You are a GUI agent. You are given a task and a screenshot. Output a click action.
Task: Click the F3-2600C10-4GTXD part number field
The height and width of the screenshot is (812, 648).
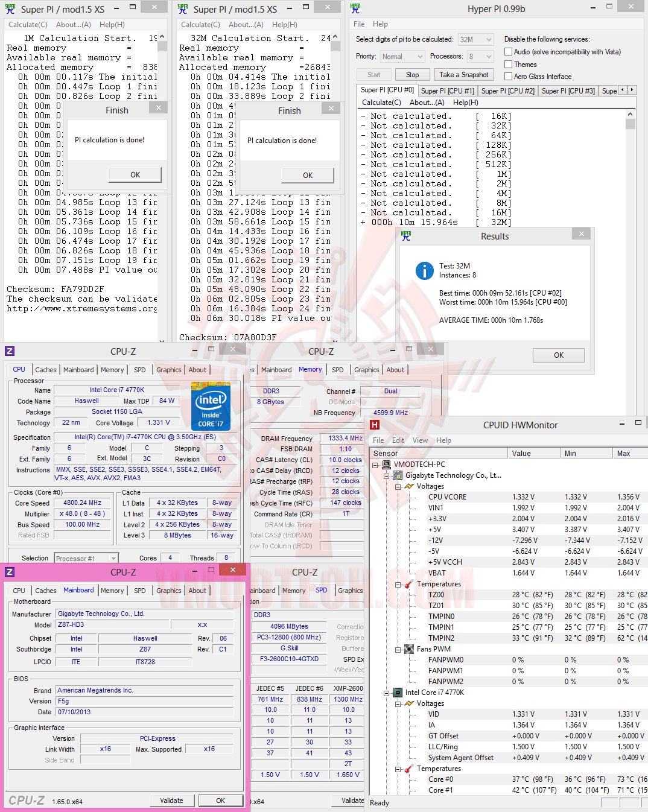[289, 659]
